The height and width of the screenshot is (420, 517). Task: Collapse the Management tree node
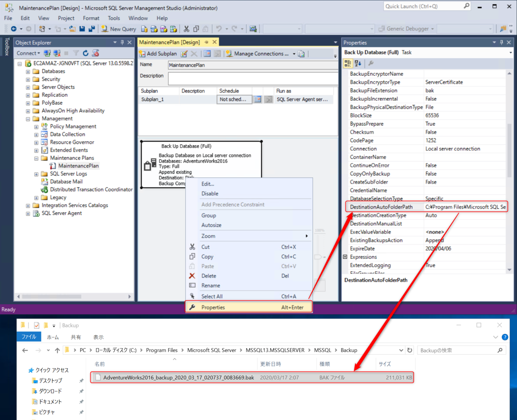(x=28, y=119)
